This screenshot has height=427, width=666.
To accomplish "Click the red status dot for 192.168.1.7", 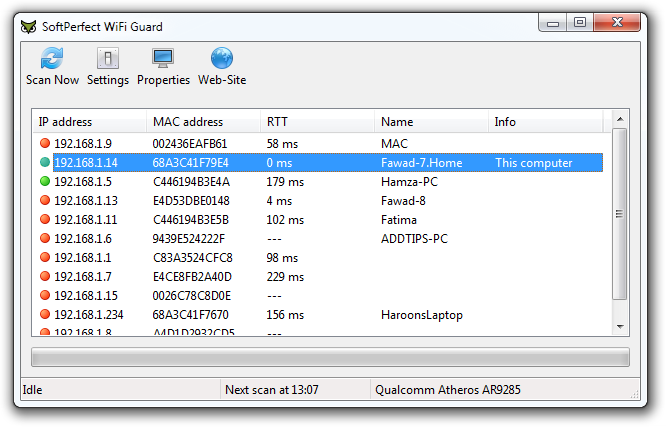I will (45, 276).
